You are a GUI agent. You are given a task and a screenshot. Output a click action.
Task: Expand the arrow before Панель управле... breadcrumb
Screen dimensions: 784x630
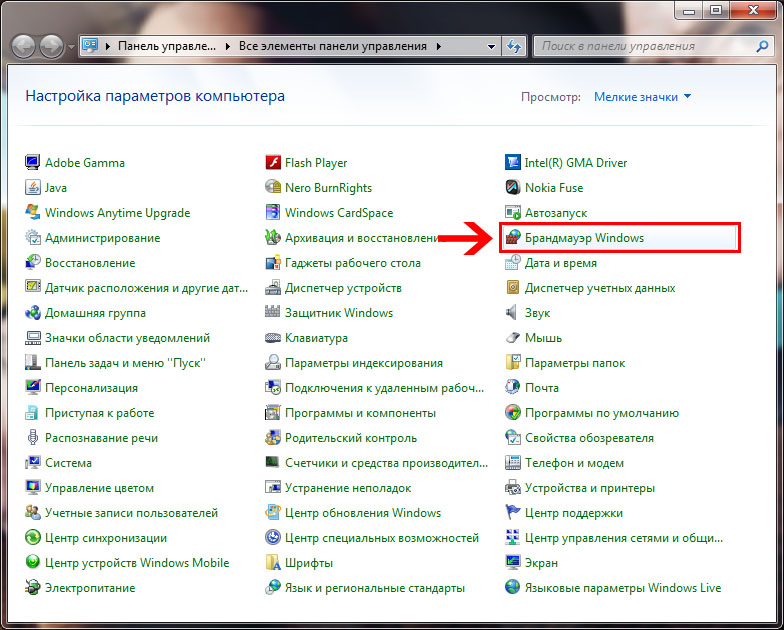pos(108,46)
